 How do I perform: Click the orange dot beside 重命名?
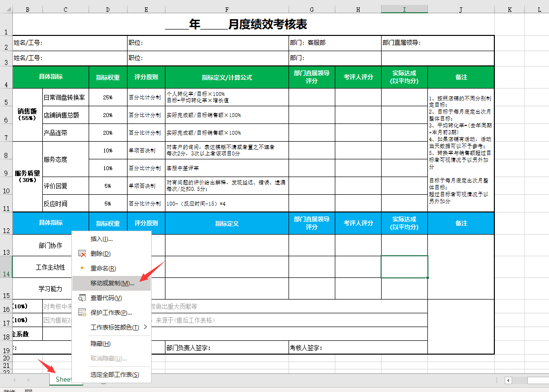(x=82, y=268)
